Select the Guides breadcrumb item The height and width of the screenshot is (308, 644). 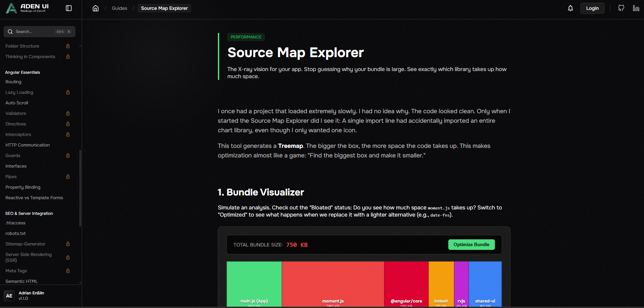[119, 8]
